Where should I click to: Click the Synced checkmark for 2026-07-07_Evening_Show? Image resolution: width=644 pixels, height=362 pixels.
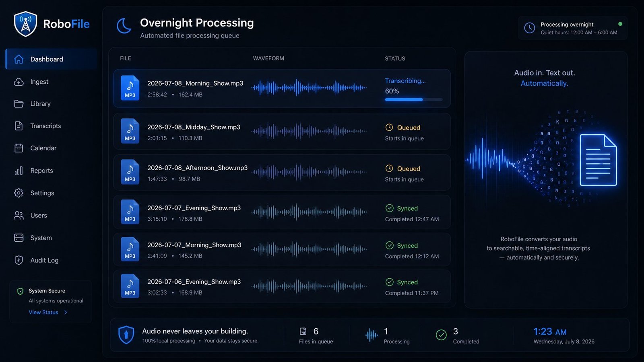pos(390,208)
